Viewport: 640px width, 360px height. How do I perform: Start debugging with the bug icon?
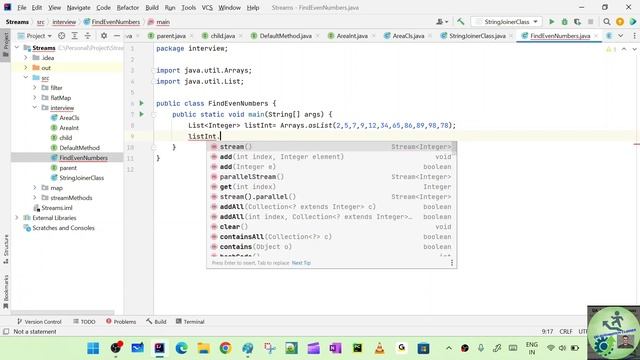pyautogui.click(x=564, y=22)
